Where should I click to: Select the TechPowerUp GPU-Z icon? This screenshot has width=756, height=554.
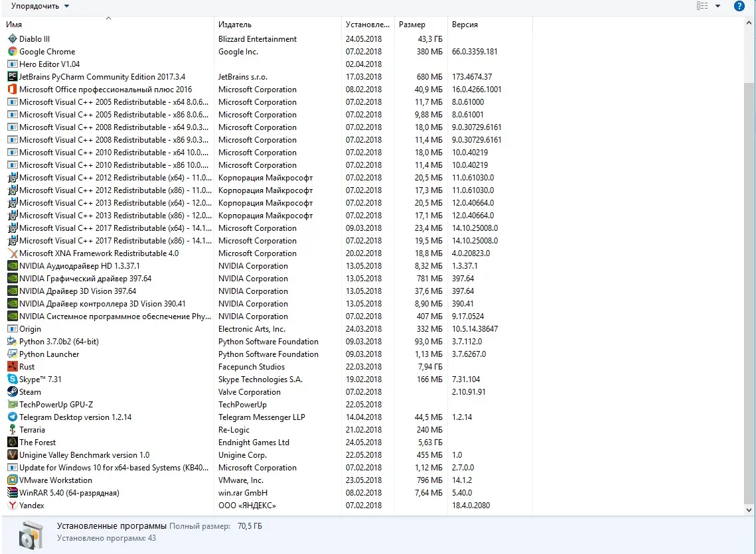pos(13,405)
